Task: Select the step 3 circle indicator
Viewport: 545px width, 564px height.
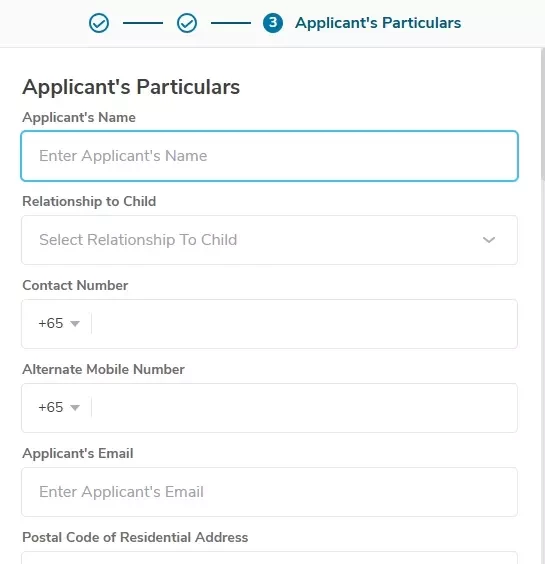Action: pos(273,23)
